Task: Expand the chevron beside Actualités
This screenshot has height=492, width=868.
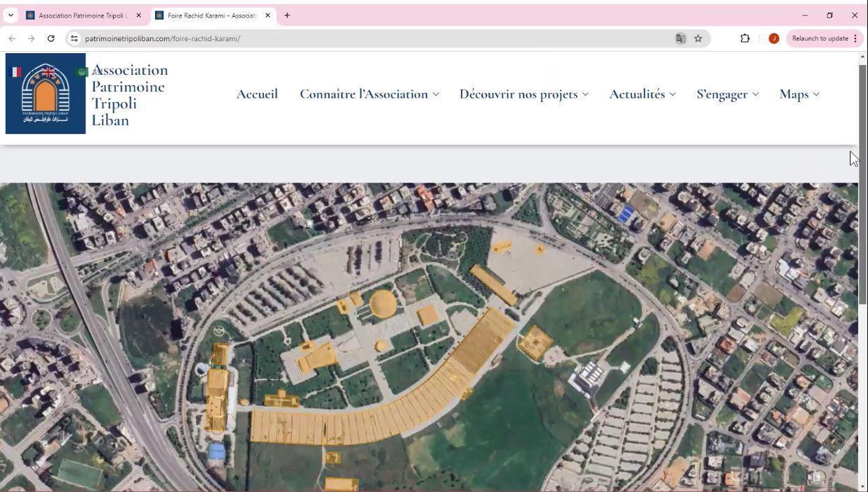Action: 672,94
